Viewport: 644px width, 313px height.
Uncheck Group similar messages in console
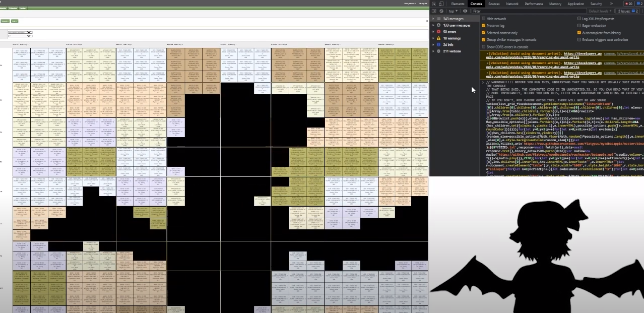[x=484, y=40]
